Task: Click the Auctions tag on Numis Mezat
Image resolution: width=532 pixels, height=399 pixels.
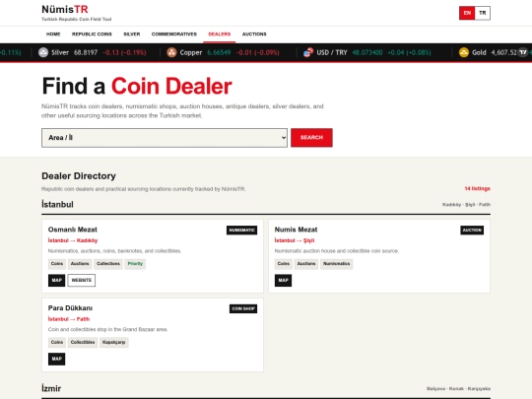Action: tap(306, 264)
